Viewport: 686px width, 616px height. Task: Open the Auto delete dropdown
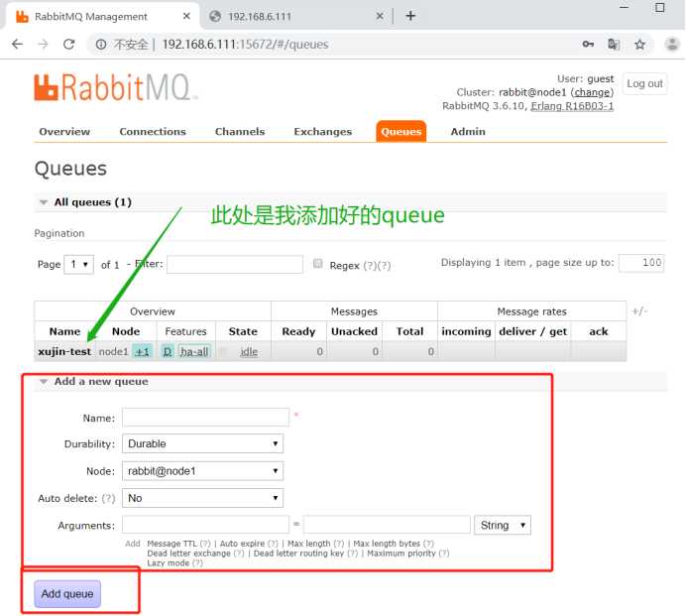[202, 498]
